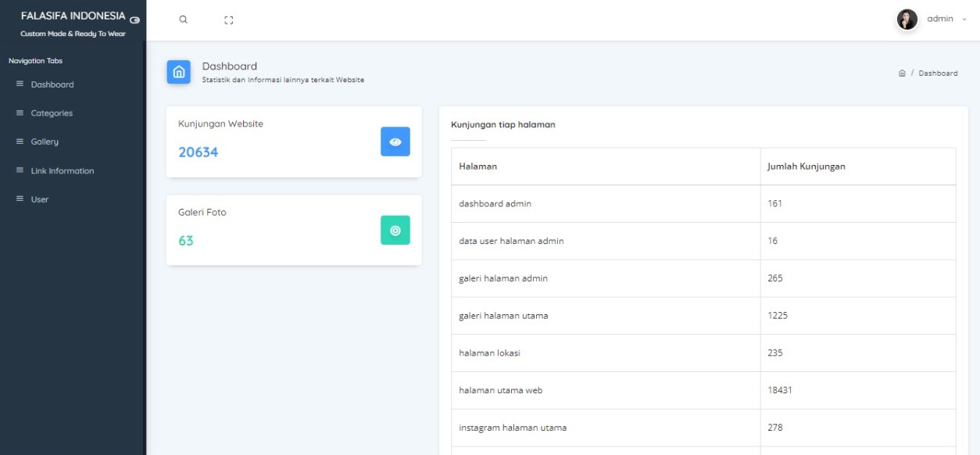The height and width of the screenshot is (455, 980).
Task: Click the Kunjungan Website card title
Action: 220,124
